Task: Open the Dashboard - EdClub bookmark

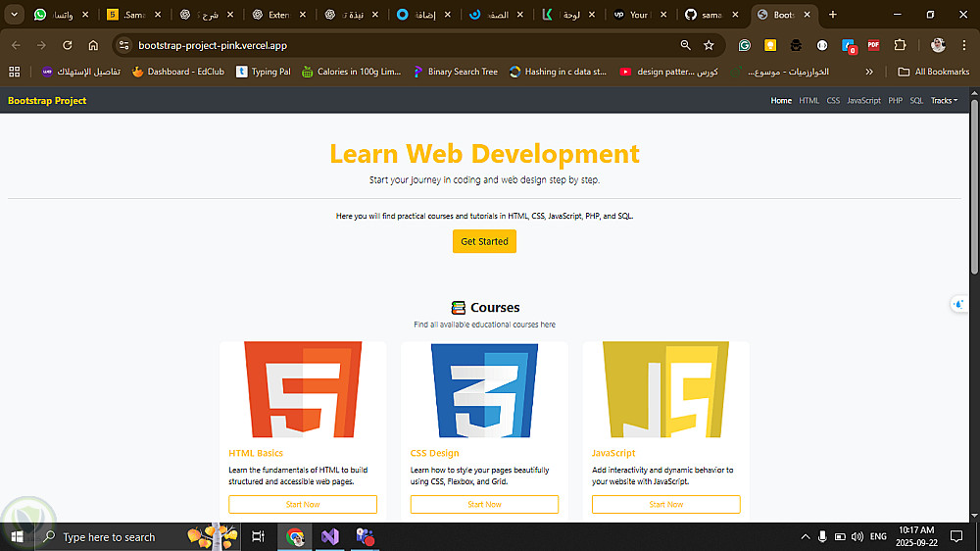Action: tap(178, 72)
